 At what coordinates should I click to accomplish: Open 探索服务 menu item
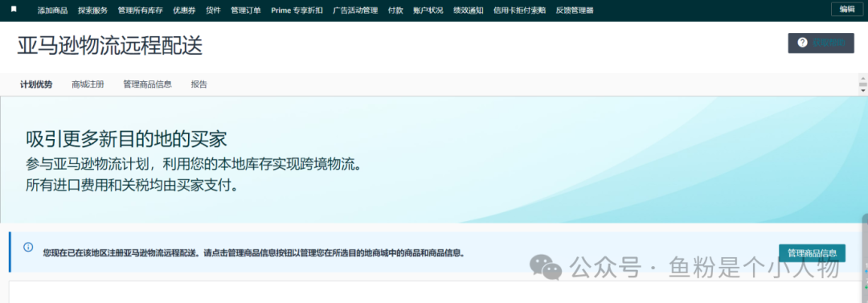(93, 10)
